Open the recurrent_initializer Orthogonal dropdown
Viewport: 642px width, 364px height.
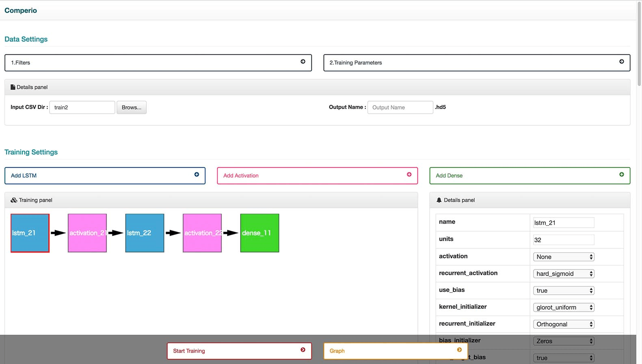tap(563, 324)
